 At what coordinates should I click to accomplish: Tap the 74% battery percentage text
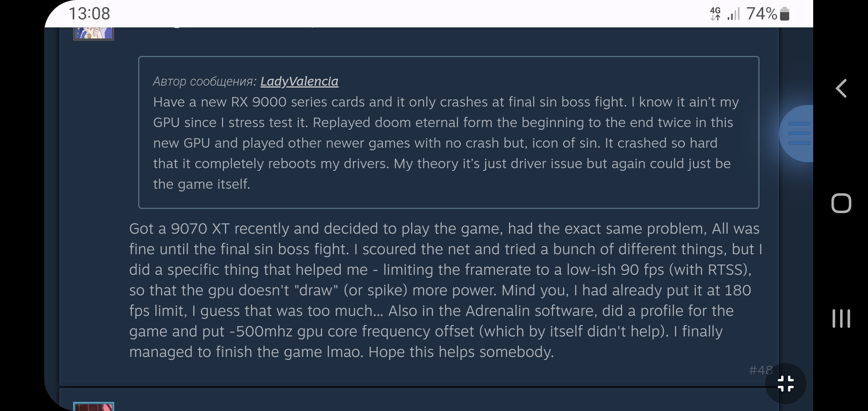pos(761,14)
